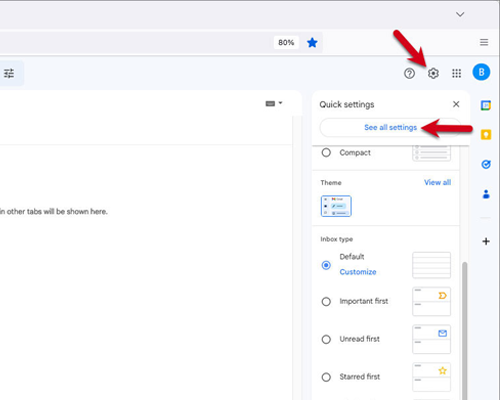Open Contacts side panel icon
The height and width of the screenshot is (400, 500).
(486, 194)
